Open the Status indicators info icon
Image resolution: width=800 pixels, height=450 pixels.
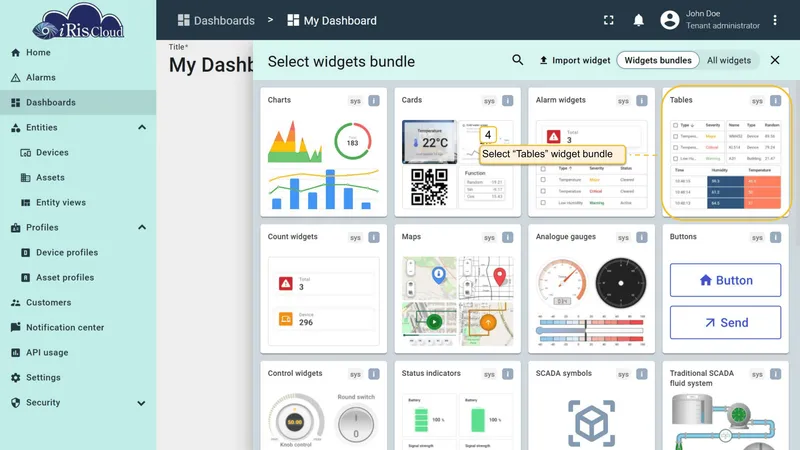(x=508, y=374)
